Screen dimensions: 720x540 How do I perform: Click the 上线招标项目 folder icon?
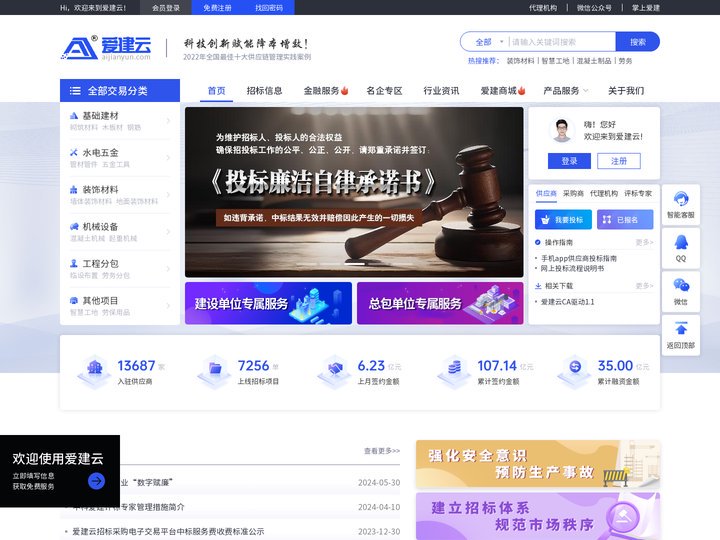pyautogui.click(x=214, y=370)
